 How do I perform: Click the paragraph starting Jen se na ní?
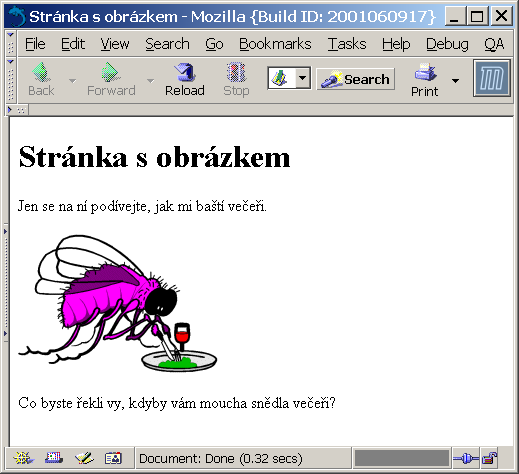tap(142, 206)
